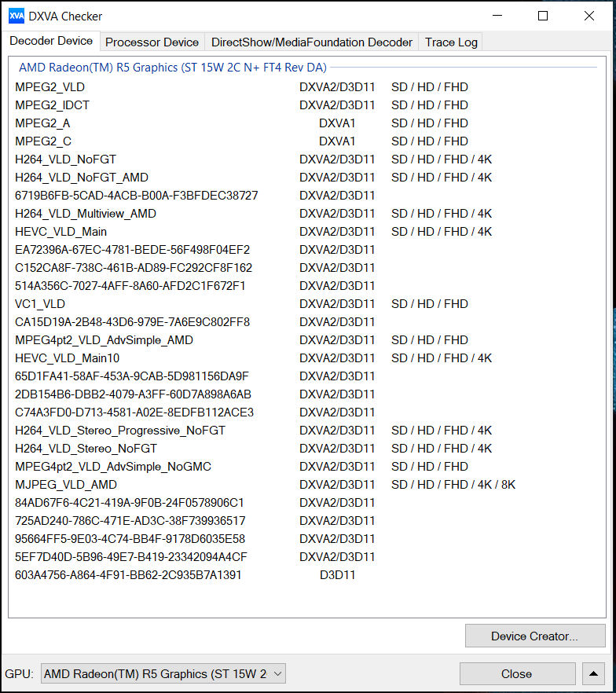Viewport: 616px width, 693px height.
Task: Open the Trace Log tab
Action: pos(450,42)
